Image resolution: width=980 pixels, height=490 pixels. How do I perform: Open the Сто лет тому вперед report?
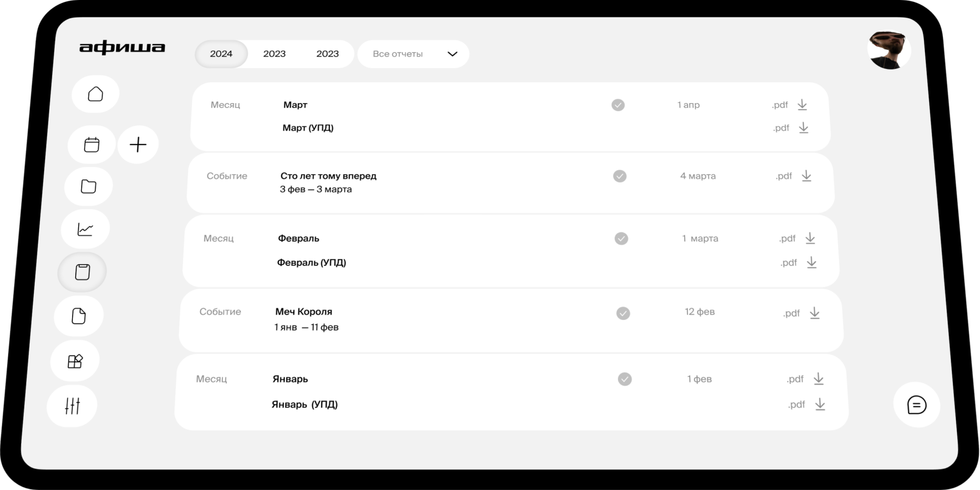(328, 176)
